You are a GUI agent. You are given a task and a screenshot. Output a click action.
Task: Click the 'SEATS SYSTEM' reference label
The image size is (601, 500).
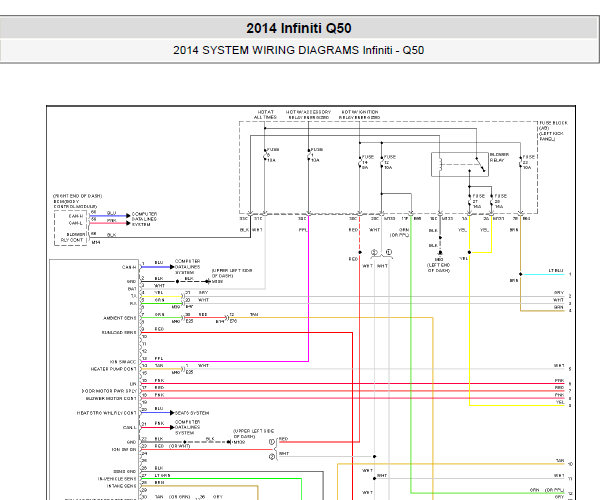192,413
